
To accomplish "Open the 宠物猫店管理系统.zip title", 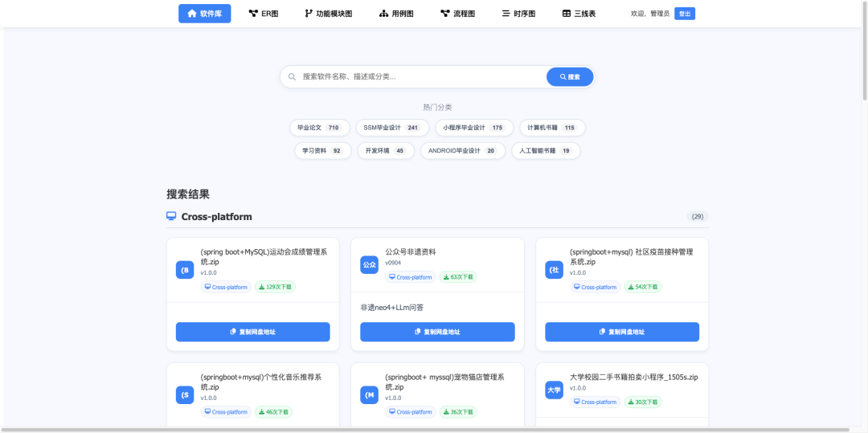I will [444, 382].
